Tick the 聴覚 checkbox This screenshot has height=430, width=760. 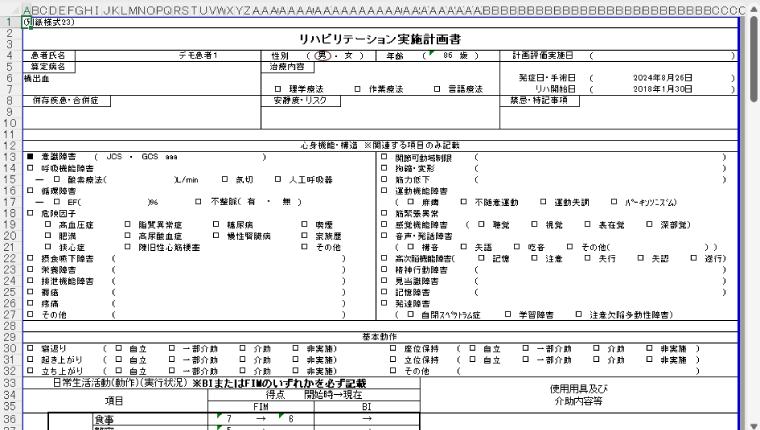(481, 224)
